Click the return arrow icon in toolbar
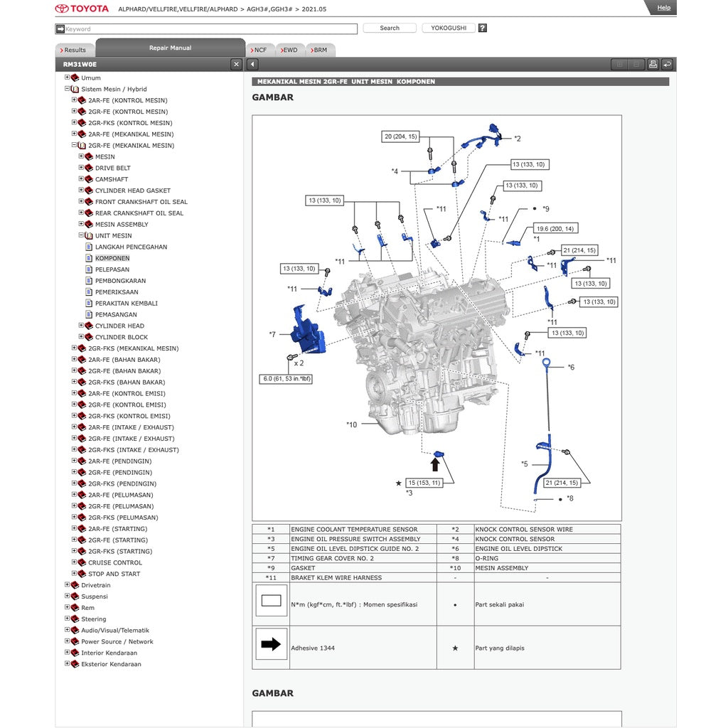 [x=667, y=65]
